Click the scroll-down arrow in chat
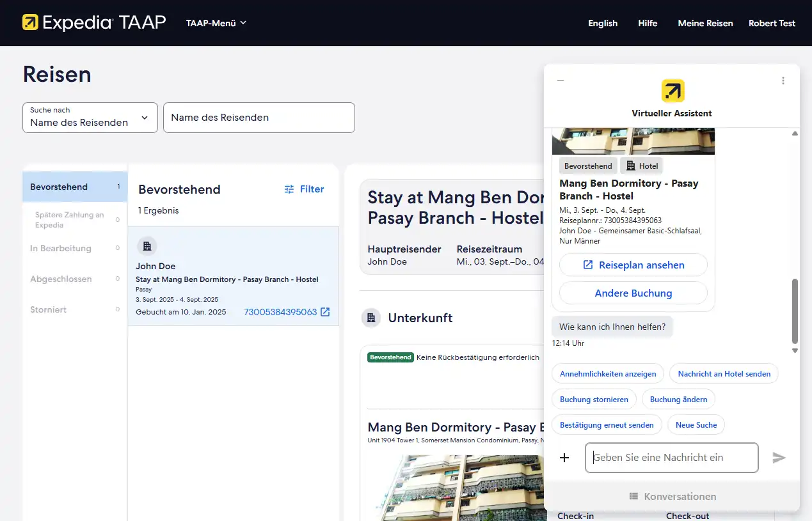Screen dimensions: 812x521 pyautogui.click(x=795, y=350)
